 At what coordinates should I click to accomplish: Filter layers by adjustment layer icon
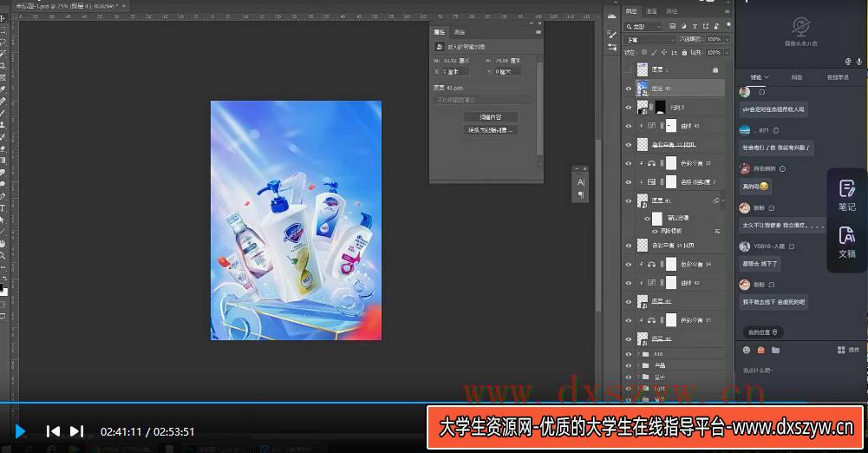click(x=683, y=26)
